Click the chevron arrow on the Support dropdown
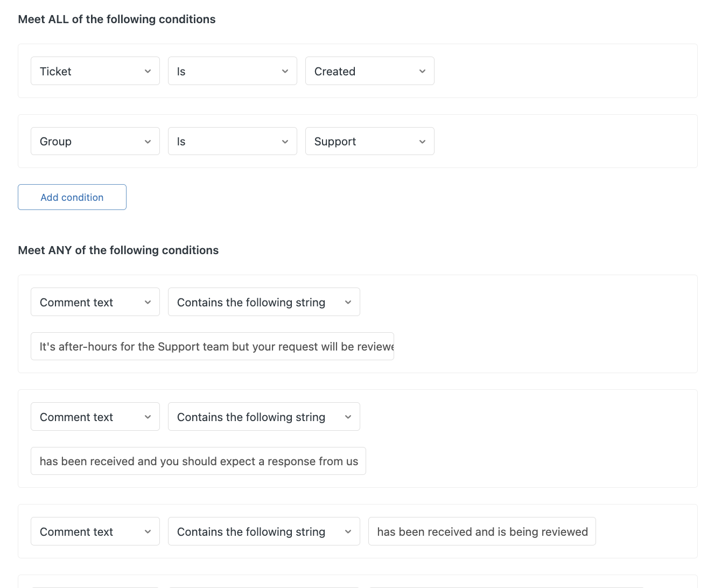The height and width of the screenshot is (588, 714). (422, 142)
